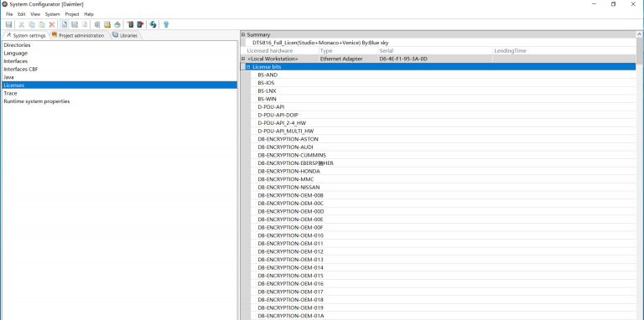
Task: Select the Ethernet Adapter type cell
Action: [348, 59]
